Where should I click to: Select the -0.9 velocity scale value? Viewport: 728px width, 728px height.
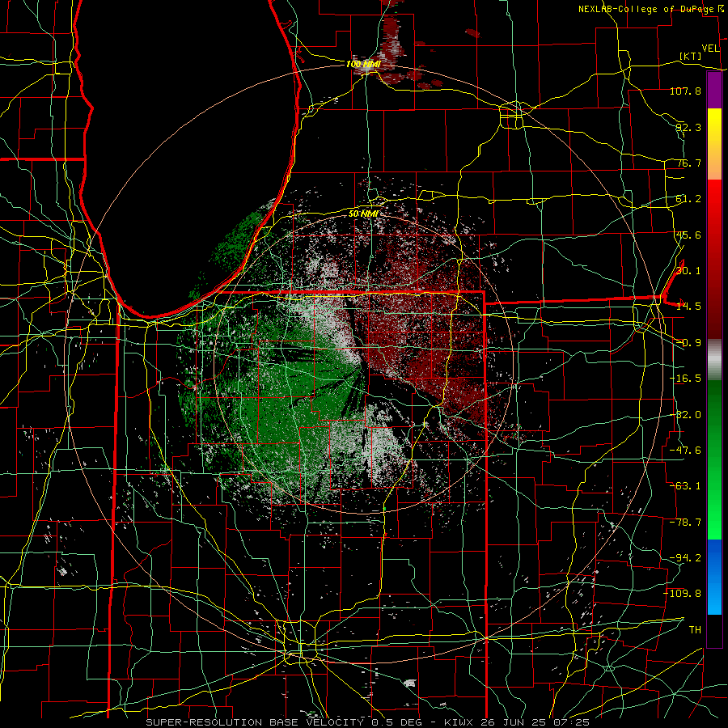pyautogui.click(x=688, y=343)
